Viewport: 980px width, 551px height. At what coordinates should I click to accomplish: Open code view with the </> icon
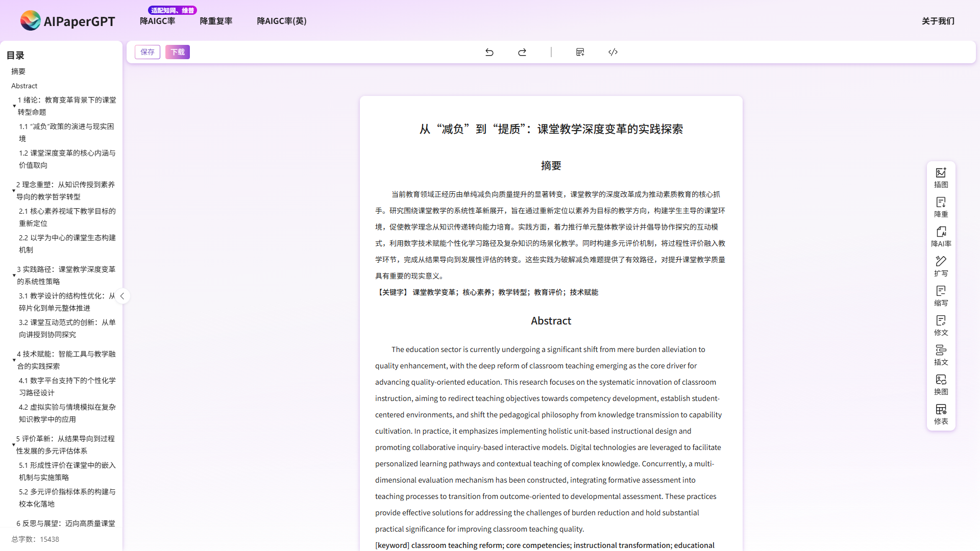(x=612, y=52)
